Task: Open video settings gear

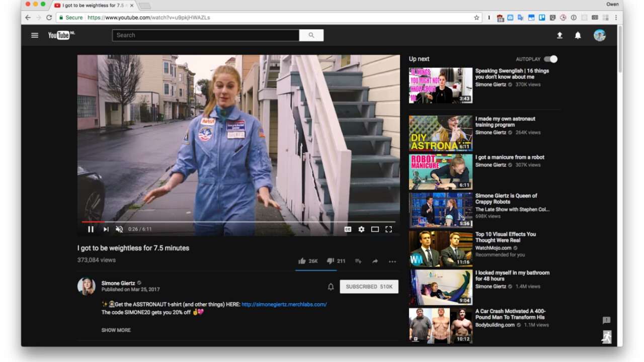Action: click(x=361, y=229)
